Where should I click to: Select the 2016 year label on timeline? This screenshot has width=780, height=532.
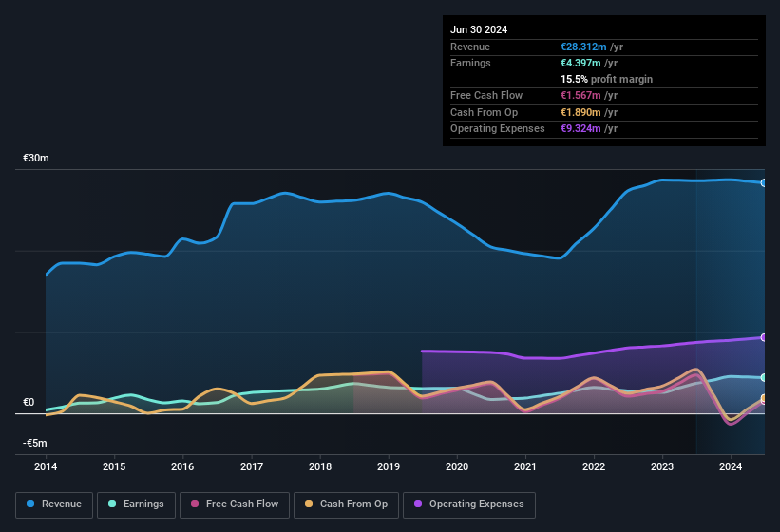coord(182,466)
